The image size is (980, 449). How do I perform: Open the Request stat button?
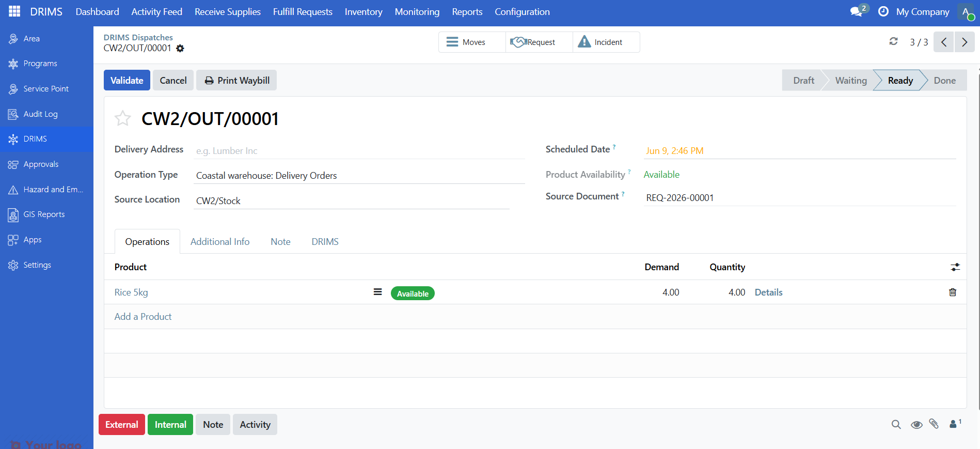[x=539, y=42]
